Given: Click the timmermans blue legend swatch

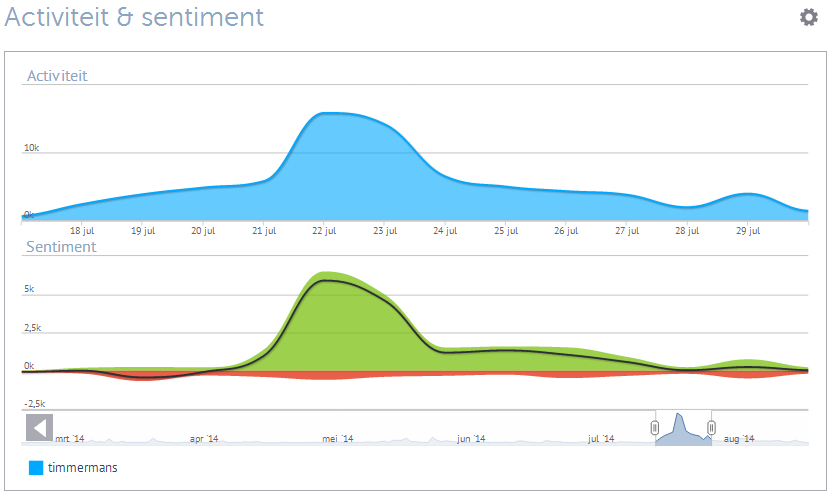Looking at the screenshot, I should coord(35,468).
